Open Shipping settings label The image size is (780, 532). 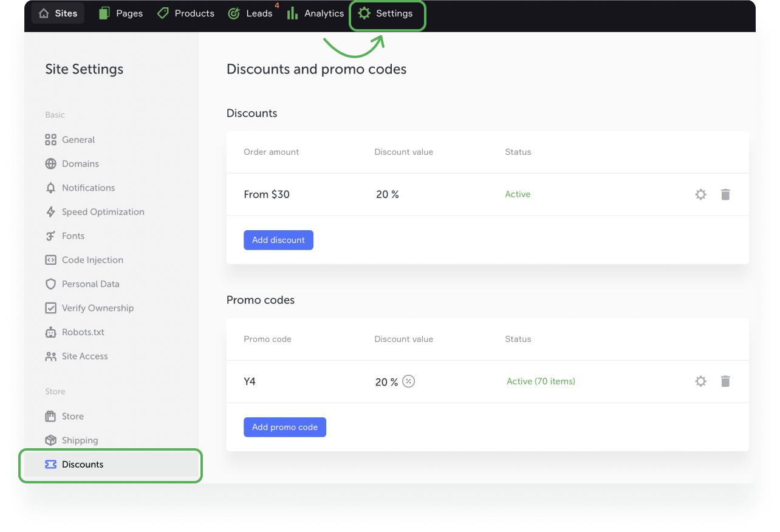(80, 440)
